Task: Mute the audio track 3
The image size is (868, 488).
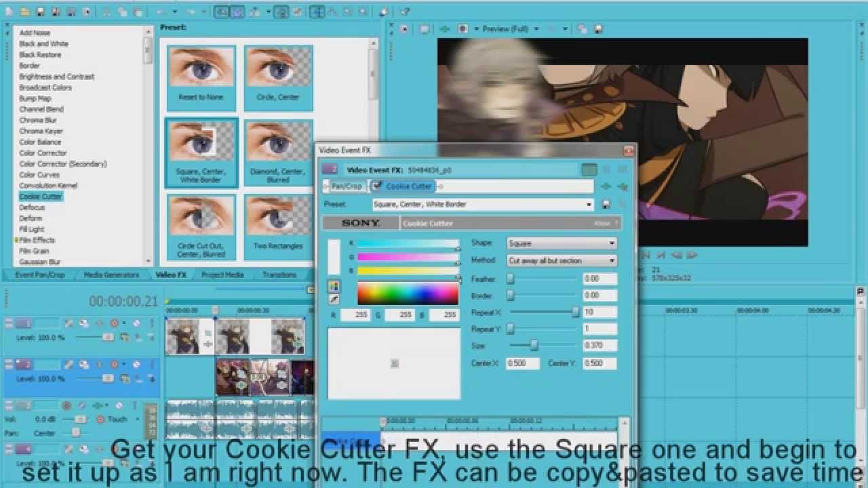Action: point(119,406)
